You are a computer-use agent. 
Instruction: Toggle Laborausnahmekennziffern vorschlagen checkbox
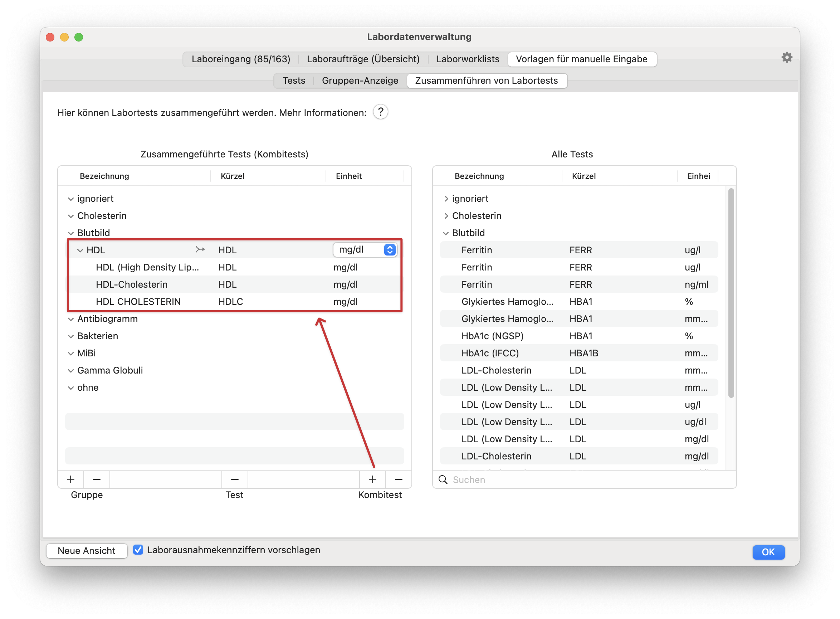tap(138, 550)
